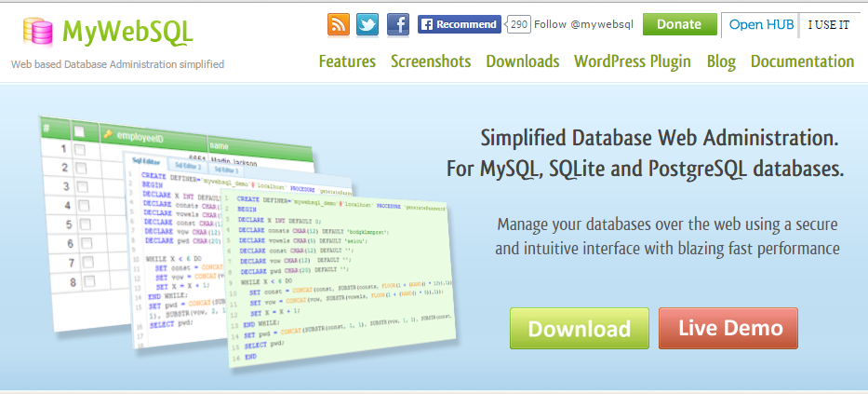Open the Twitter bird icon
Viewport: 868px width, 394px height.
367,24
